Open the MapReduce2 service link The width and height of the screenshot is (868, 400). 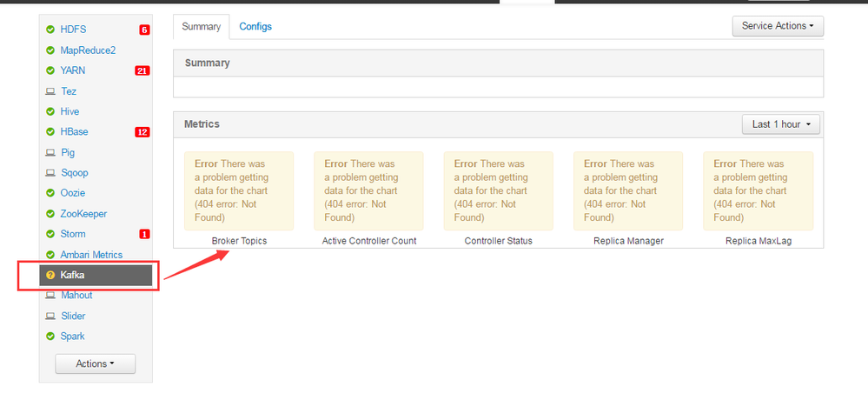pyautogui.click(x=88, y=50)
